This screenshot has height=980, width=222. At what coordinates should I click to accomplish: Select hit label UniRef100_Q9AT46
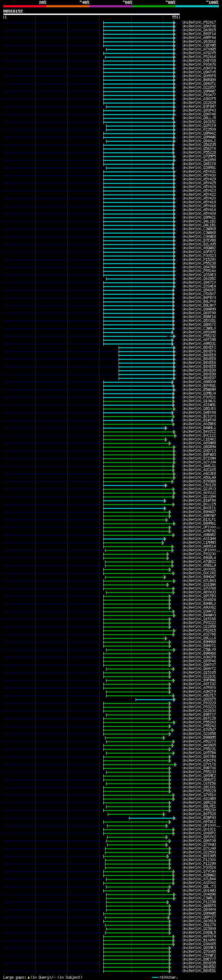click(x=199, y=114)
